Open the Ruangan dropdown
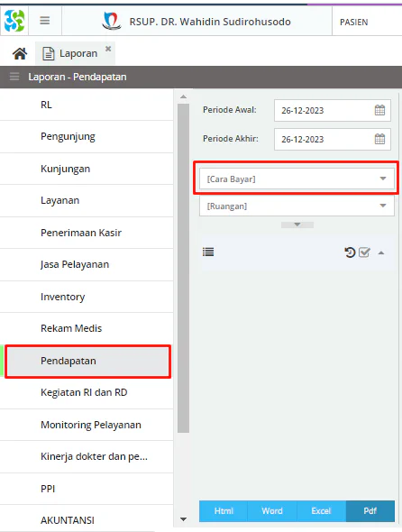Screen dimensions: 402x532 [x=297, y=206]
